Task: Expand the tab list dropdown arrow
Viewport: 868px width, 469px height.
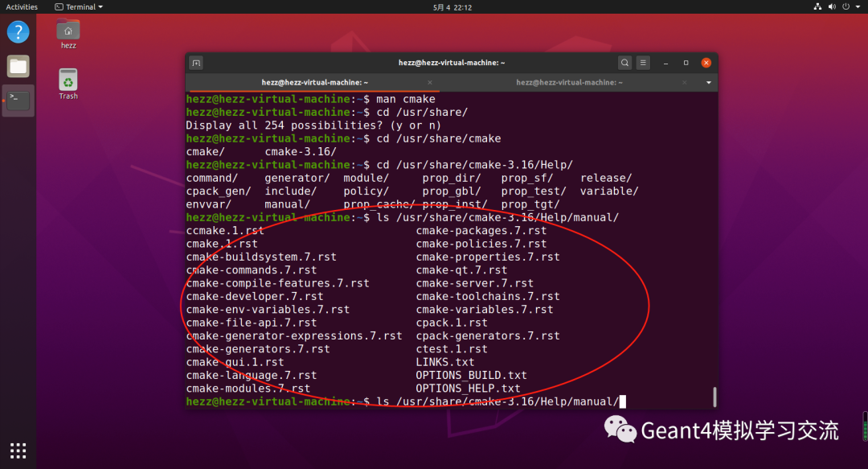Action: [708, 83]
